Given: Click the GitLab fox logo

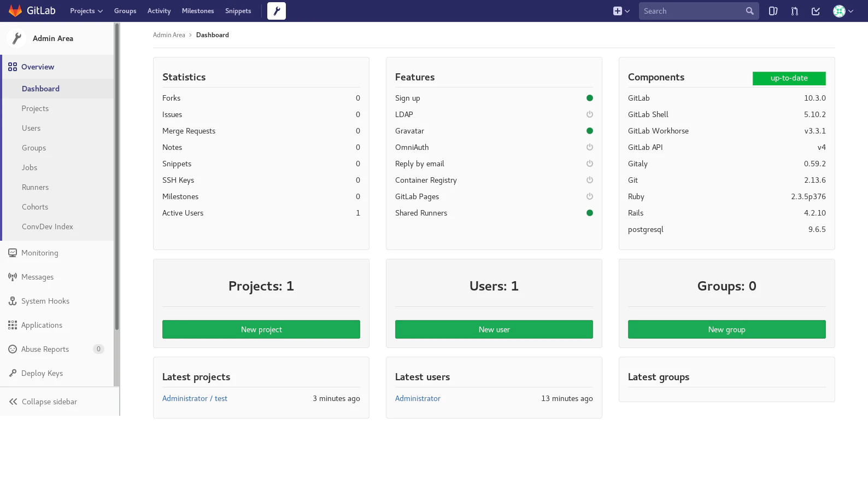Looking at the screenshot, I should [x=15, y=11].
